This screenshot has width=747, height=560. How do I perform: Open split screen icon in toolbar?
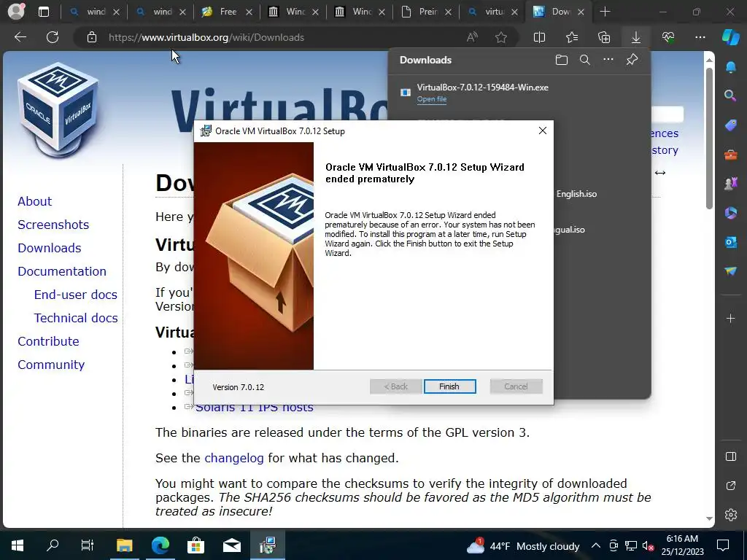coord(539,37)
